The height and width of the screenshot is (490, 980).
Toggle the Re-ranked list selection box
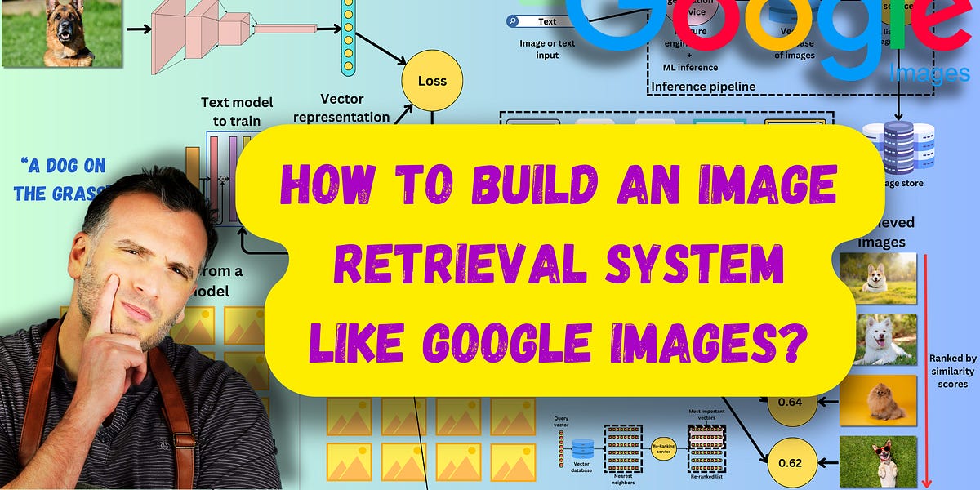click(x=706, y=461)
